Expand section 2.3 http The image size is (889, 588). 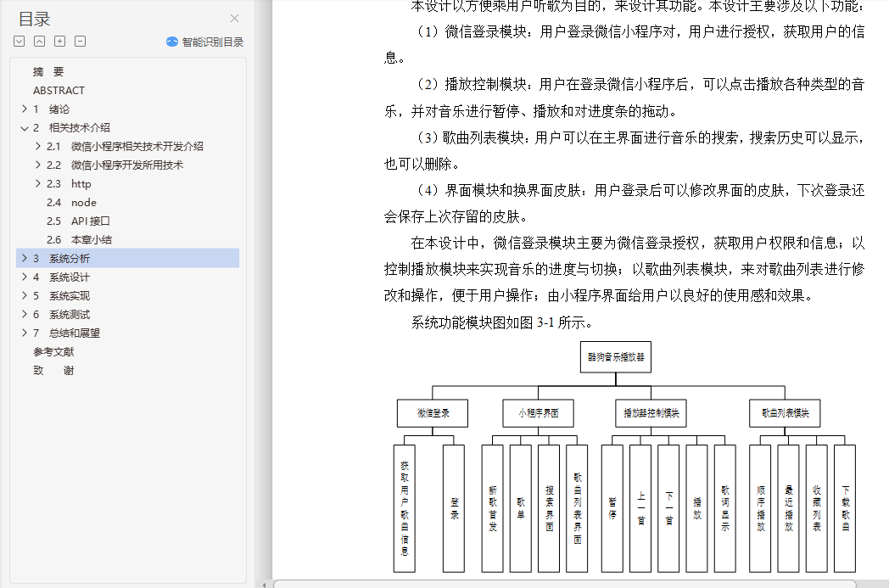[38, 183]
